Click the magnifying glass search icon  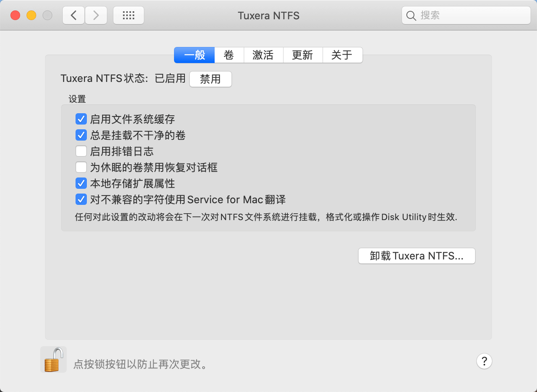[x=411, y=16]
